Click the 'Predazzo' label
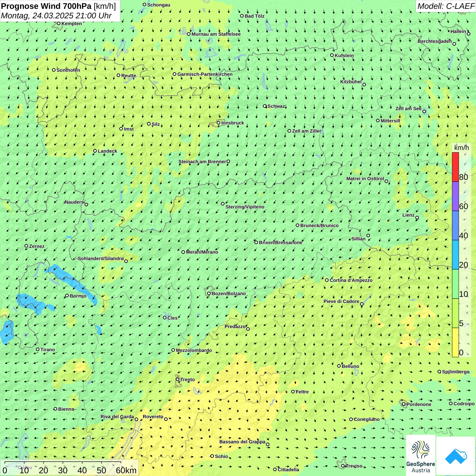The height and width of the screenshot is (476, 476). click(x=235, y=326)
